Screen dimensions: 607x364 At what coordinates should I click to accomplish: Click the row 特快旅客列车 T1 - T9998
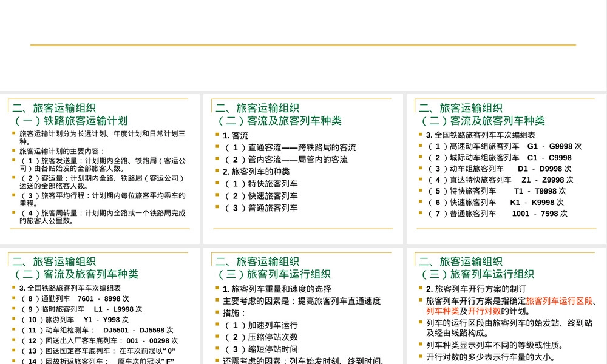497,192
